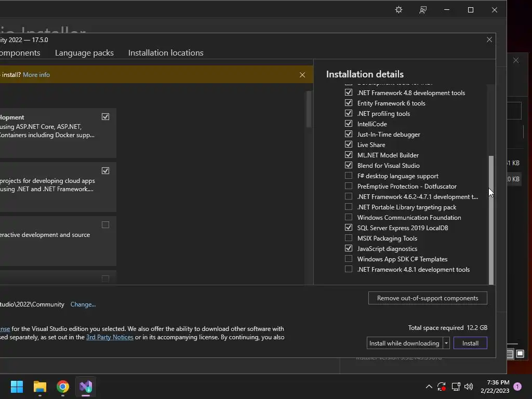532x399 pixels.
Task: Show hidden system tray icons
Action: point(429,387)
